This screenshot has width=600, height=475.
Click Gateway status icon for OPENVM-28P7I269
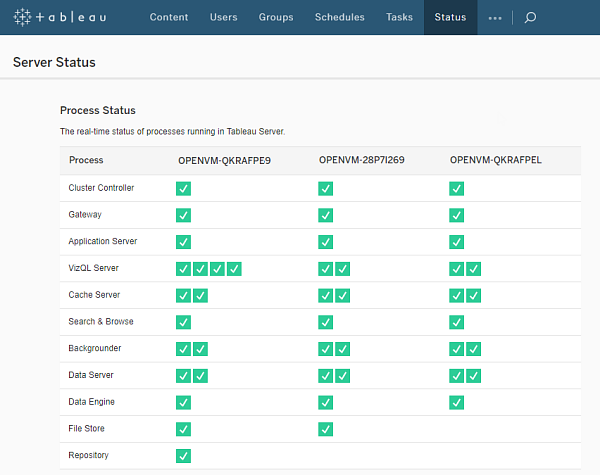coord(325,215)
